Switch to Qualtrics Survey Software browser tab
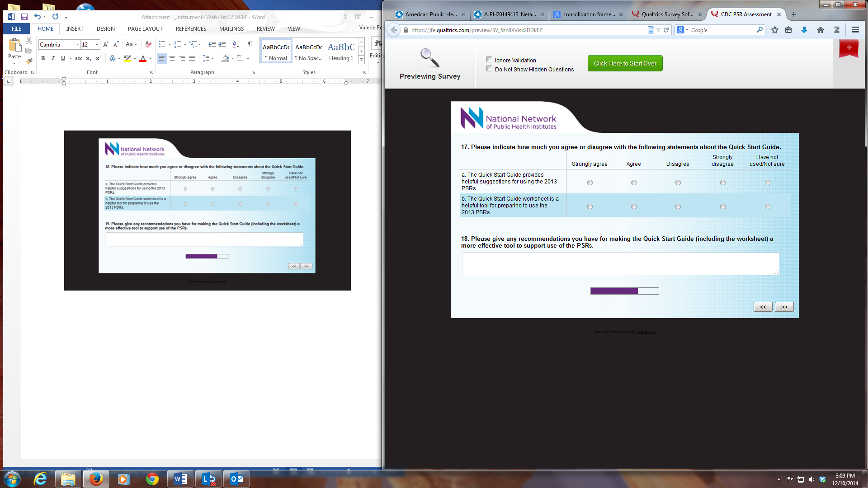Viewport: 868px width, 488px height. click(667, 14)
